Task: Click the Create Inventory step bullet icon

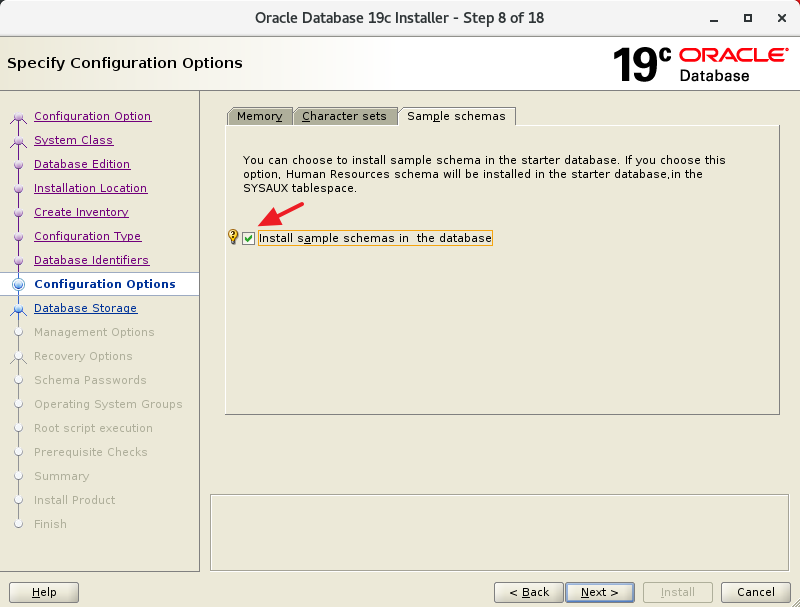Action: pos(18,213)
